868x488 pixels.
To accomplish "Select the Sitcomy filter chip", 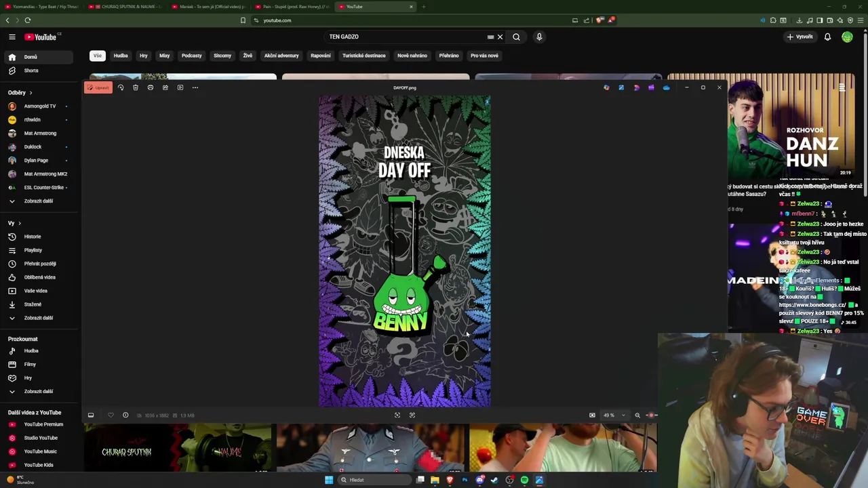I will tap(222, 56).
